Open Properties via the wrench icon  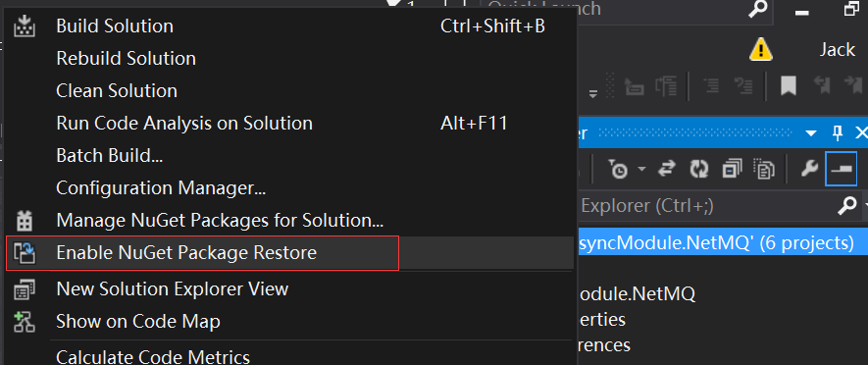pos(809,169)
